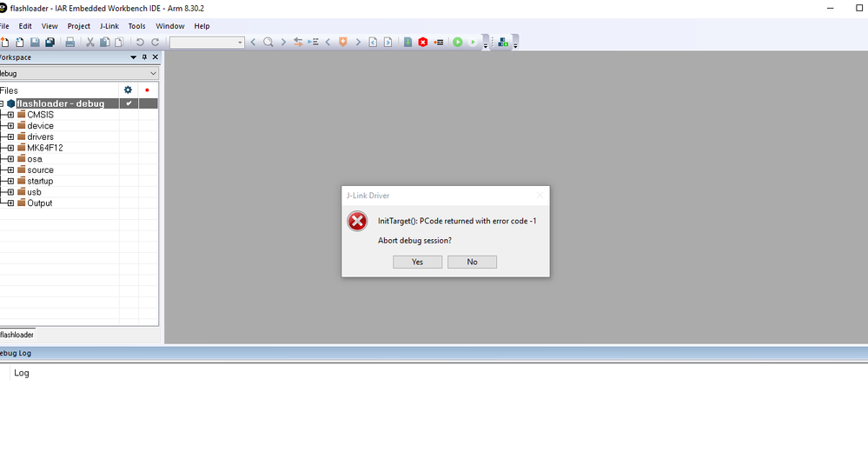Screen dimensions: 868x459
Task: Click the Find magnifier icon
Action: click(x=268, y=42)
